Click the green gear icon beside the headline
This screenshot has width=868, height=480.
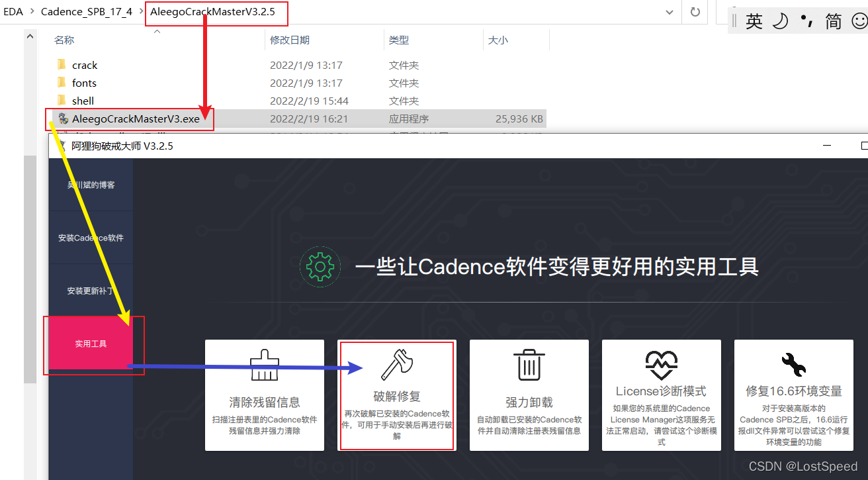point(321,266)
